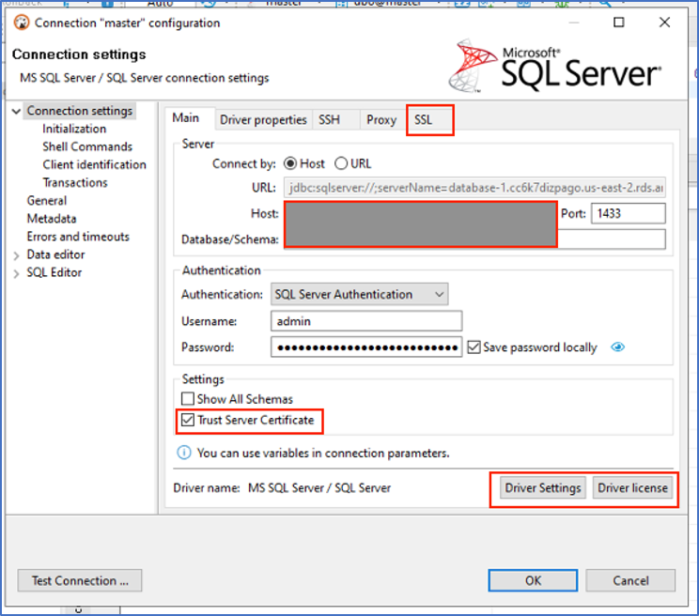This screenshot has width=699, height=616.
Task: Open the Driver properties tab
Action: pyautogui.click(x=263, y=120)
